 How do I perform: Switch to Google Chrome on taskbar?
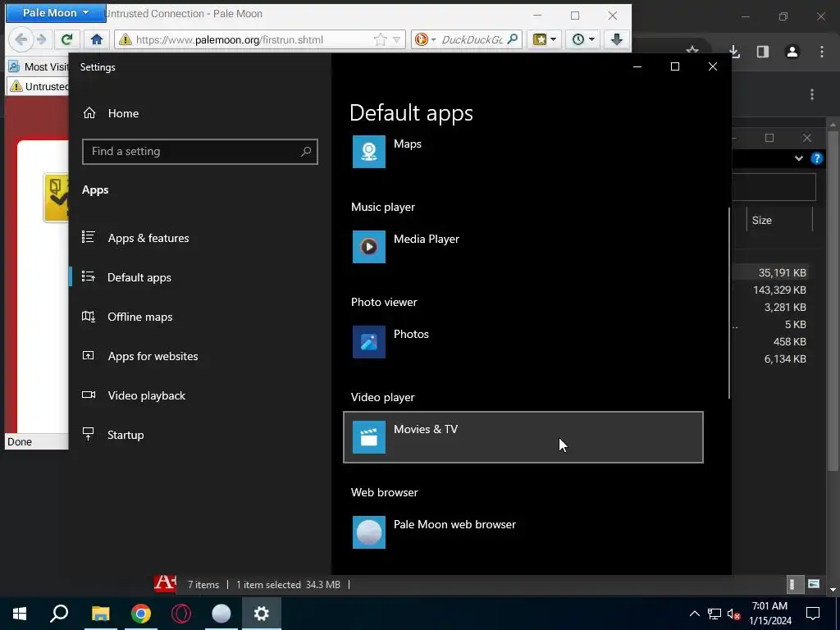click(x=141, y=614)
